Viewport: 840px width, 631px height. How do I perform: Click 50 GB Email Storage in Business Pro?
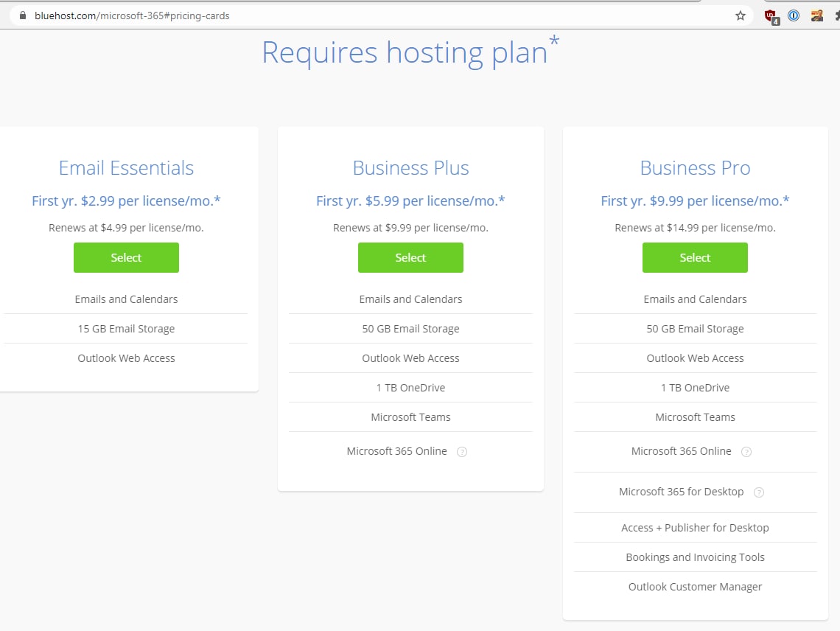pyautogui.click(x=696, y=329)
